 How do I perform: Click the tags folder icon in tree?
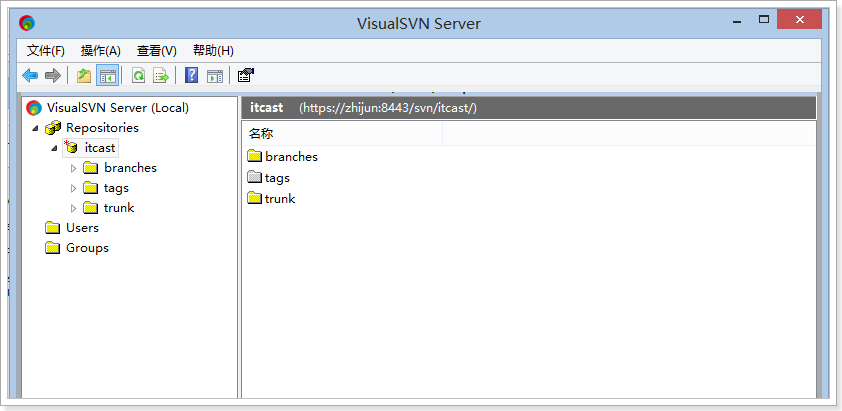(91, 188)
